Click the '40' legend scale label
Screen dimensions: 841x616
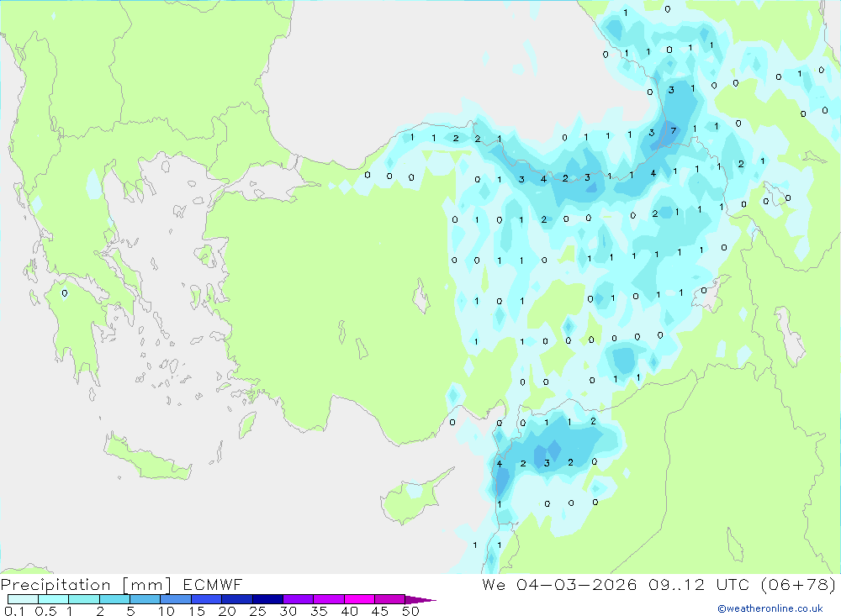[x=350, y=611]
